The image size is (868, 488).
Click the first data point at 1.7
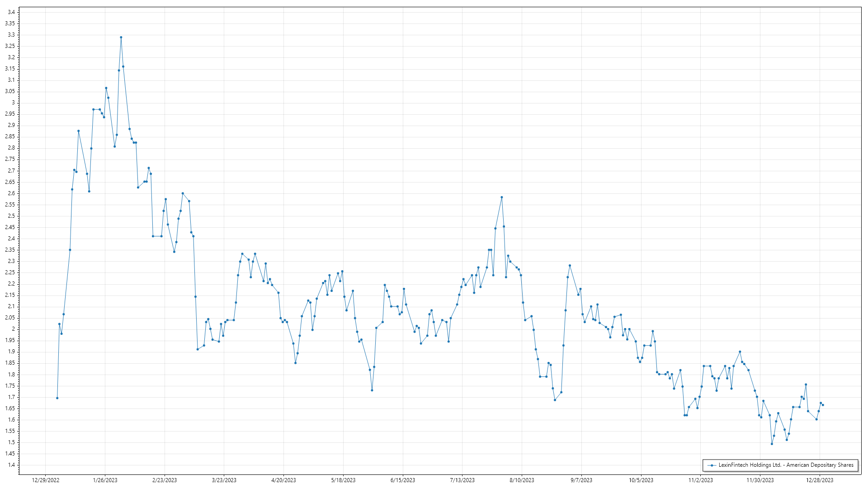coord(57,398)
